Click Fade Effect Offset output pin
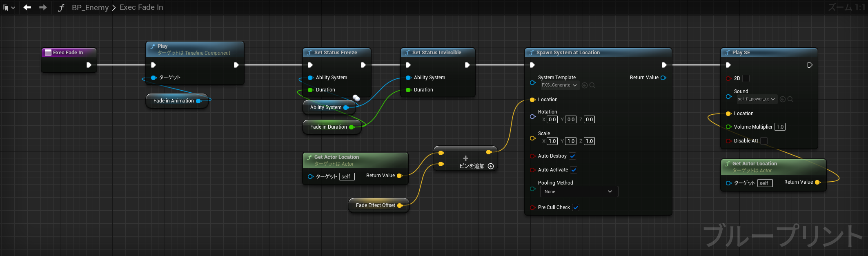Screen dimensions: 868x256 coord(400,205)
